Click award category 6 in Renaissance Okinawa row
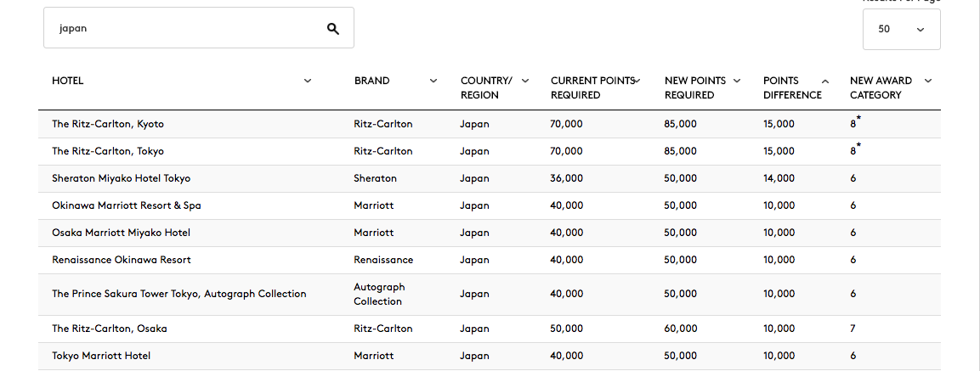Viewport: 980px width, 371px height. coord(853,260)
